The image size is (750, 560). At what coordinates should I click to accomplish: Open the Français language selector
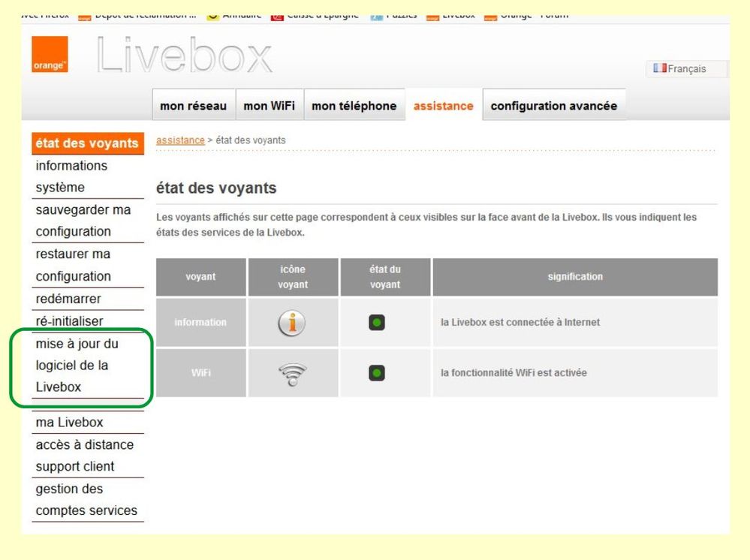686,68
